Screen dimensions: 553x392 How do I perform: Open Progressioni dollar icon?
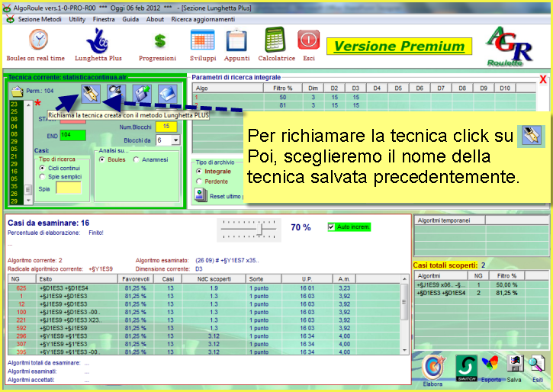click(x=159, y=41)
